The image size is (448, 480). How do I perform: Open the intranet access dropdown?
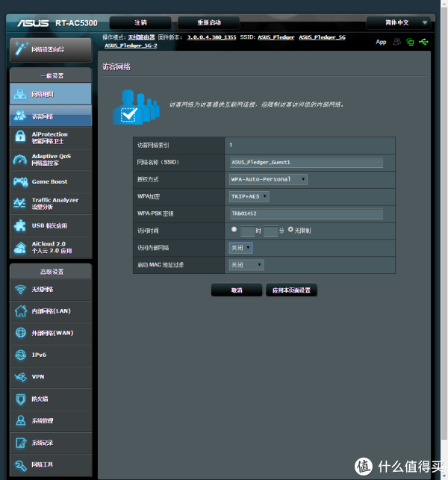[240, 248]
